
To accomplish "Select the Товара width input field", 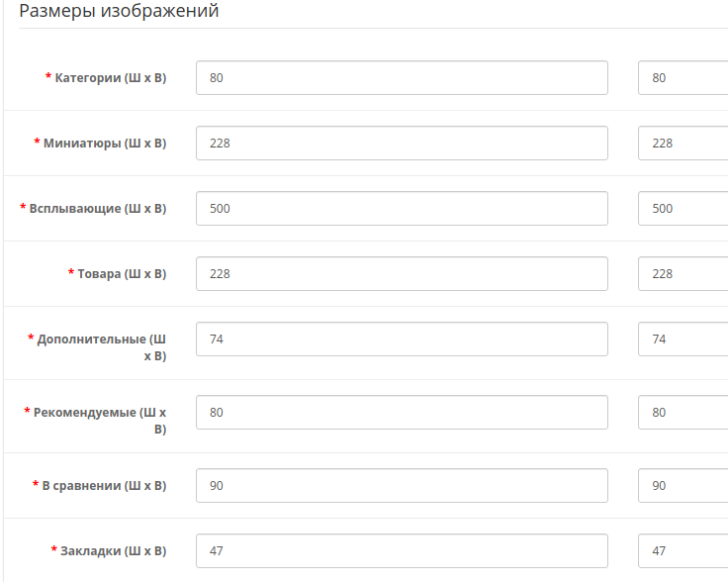I will tap(402, 274).
